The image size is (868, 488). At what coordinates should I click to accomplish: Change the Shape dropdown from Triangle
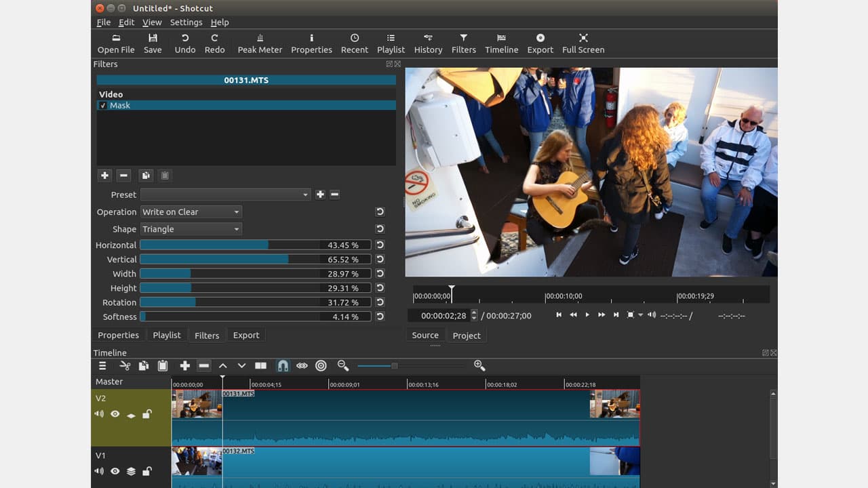191,229
